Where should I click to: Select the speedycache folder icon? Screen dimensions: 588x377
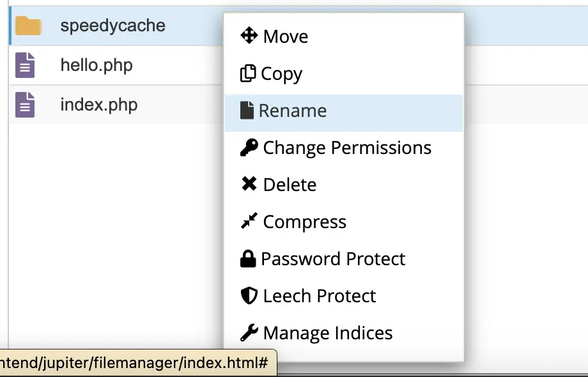pos(28,26)
